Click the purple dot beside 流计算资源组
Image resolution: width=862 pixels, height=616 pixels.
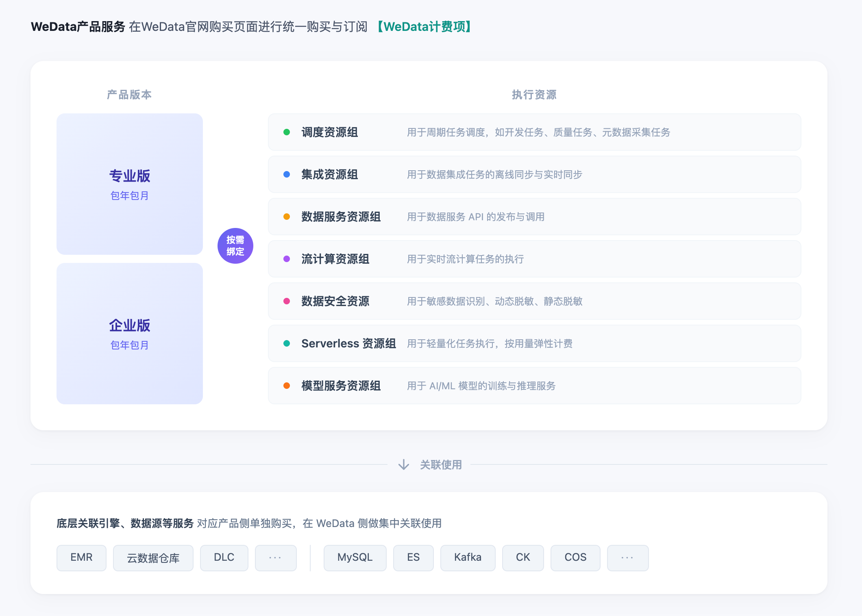[x=287, y=259]
